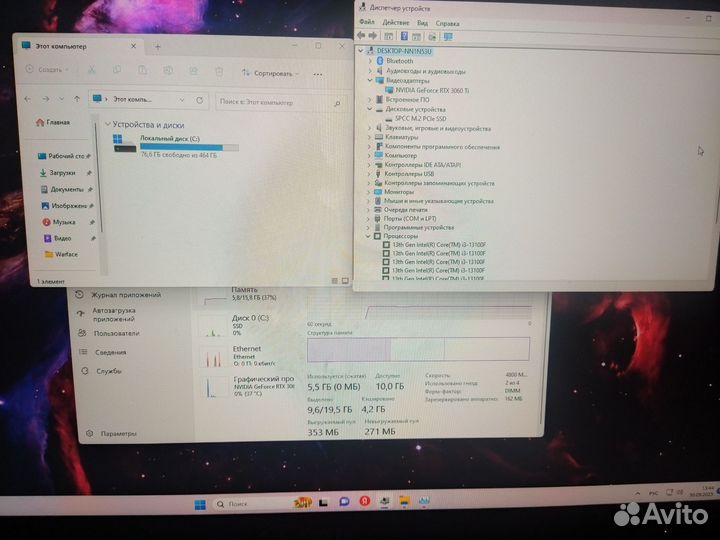
Task: Switch Explorer to details view icon
Action: [334, 281]
